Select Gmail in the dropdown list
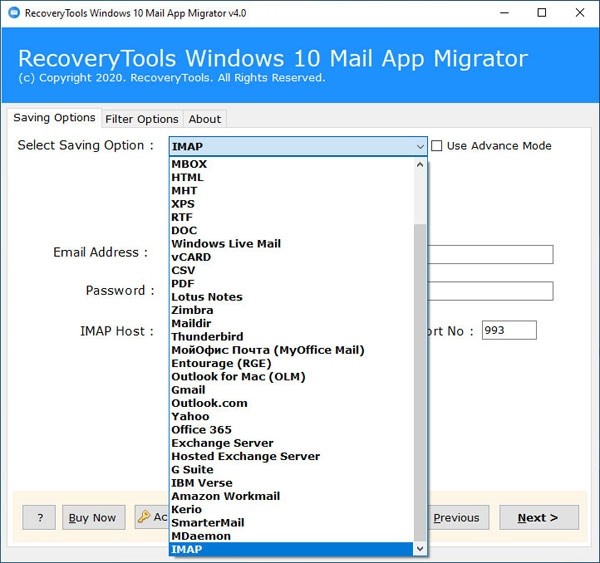Screen dimensions: 600x563 (x=188, y=390)
